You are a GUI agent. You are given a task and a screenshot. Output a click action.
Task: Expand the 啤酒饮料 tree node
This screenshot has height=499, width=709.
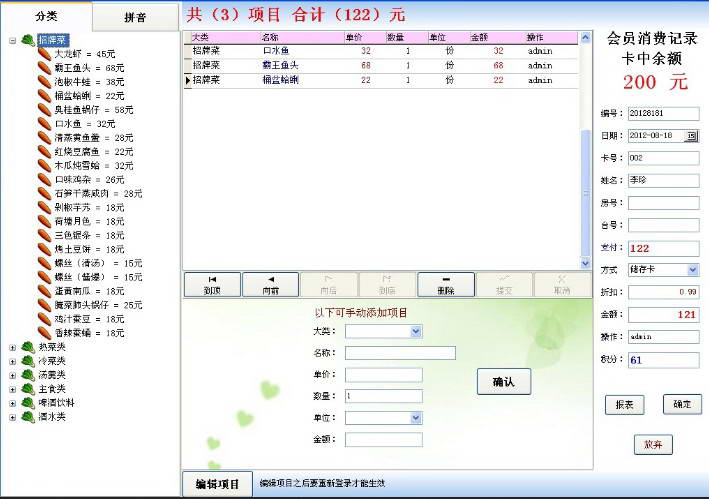pos(13,403)
